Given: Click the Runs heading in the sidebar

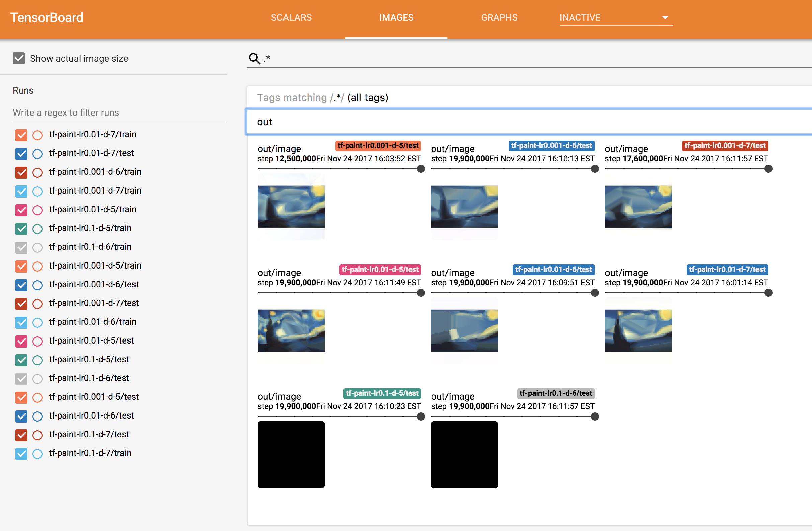Looking at the screenshot, I should [x=23, y=91].
